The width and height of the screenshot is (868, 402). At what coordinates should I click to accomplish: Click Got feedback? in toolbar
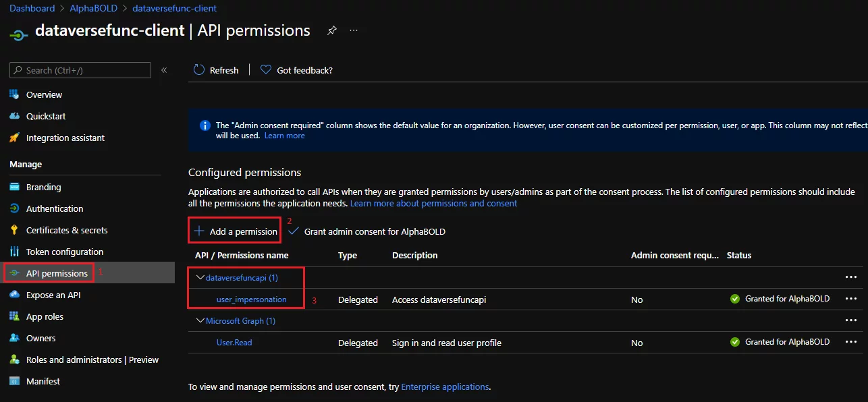(x=296, y=69)
